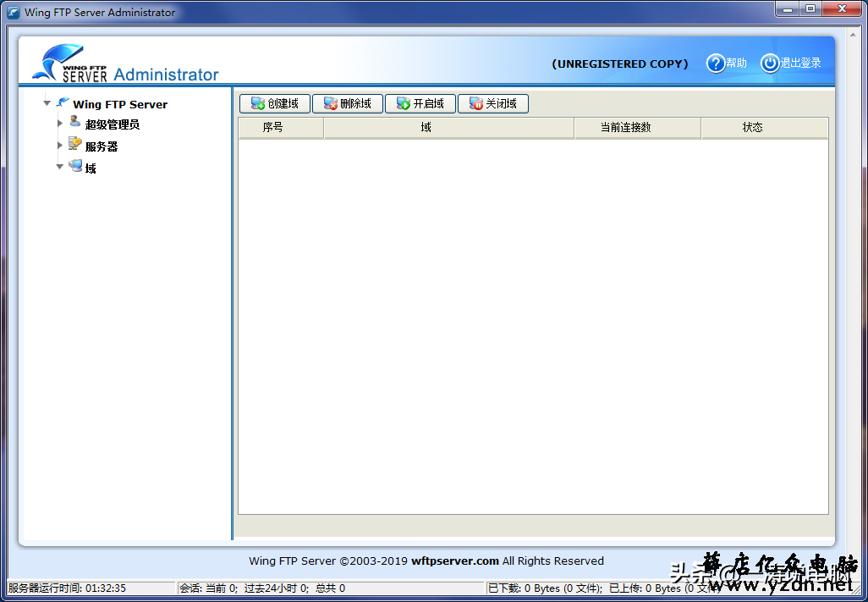Viewport: 868px width, 602px height.
Task: Click the 服务器 icon in tree
Action: coord(74,144)
